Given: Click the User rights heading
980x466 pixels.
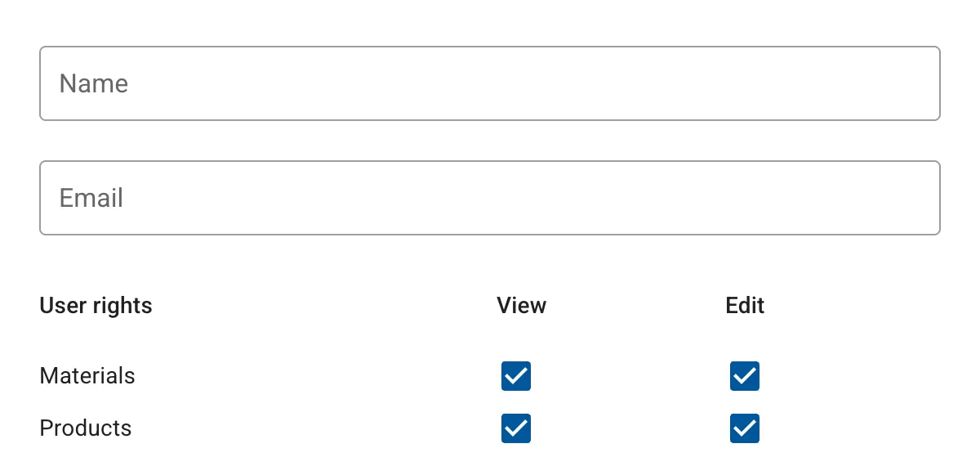Looking at the screenshot, I should point(96,306).
